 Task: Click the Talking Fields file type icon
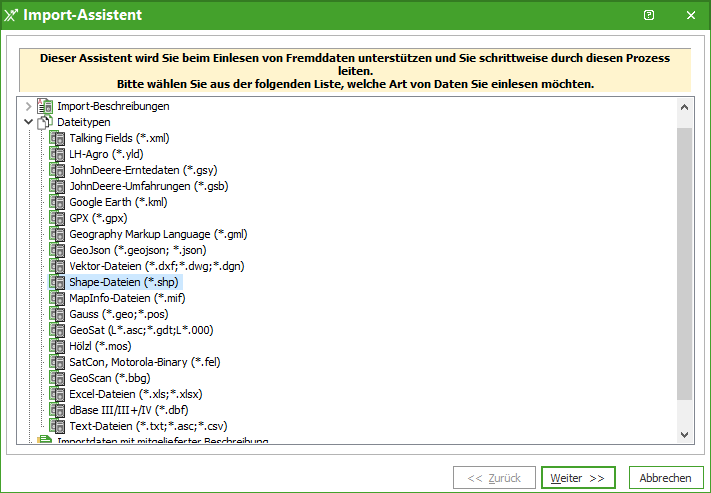click(x=58, y=138)
